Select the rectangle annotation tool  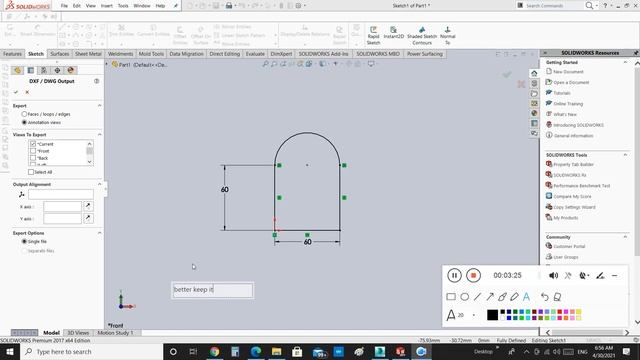(x=451, y=297)
